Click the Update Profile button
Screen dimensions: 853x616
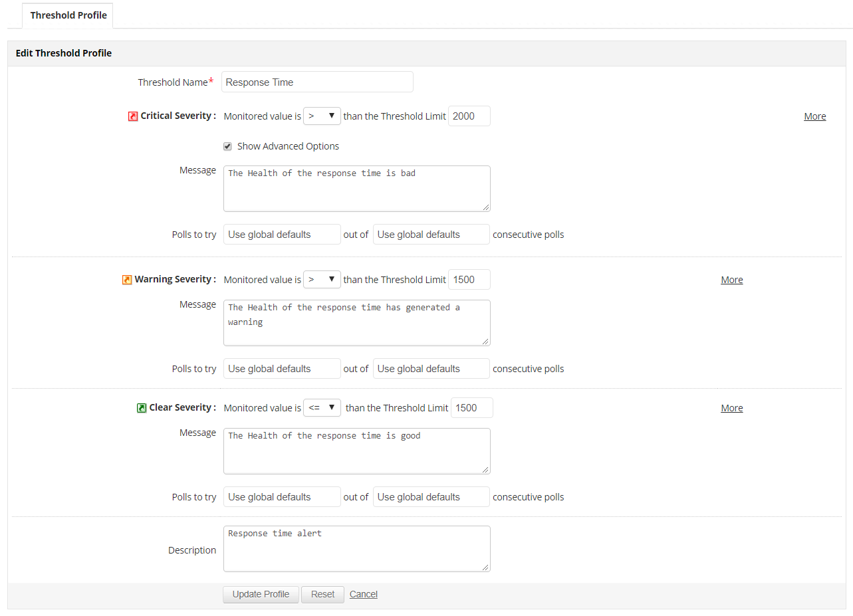(261, 594)
